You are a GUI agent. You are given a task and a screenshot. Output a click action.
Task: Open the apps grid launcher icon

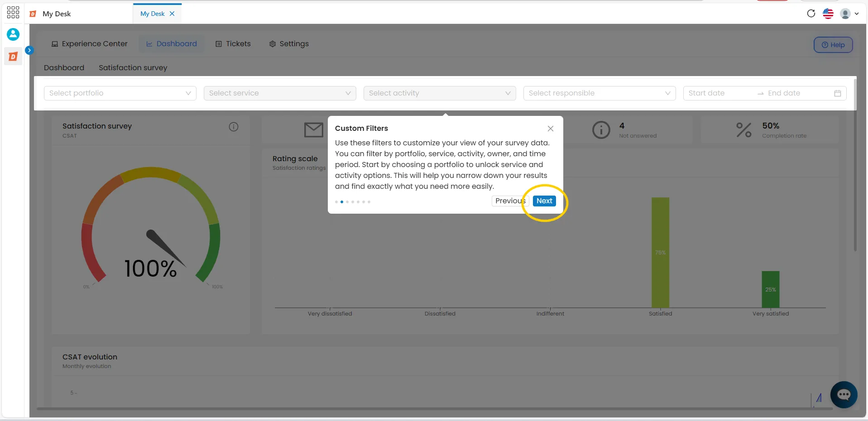pyautogui.click(x=13, y=12)
